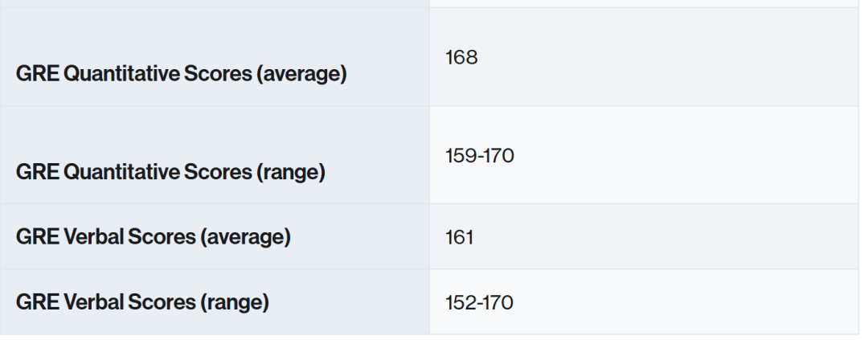This screenshot has width=868, height=340.
Task: Click the "GRE Quantitative Scores (average)" row label
Action: click(x=181, y=76)
